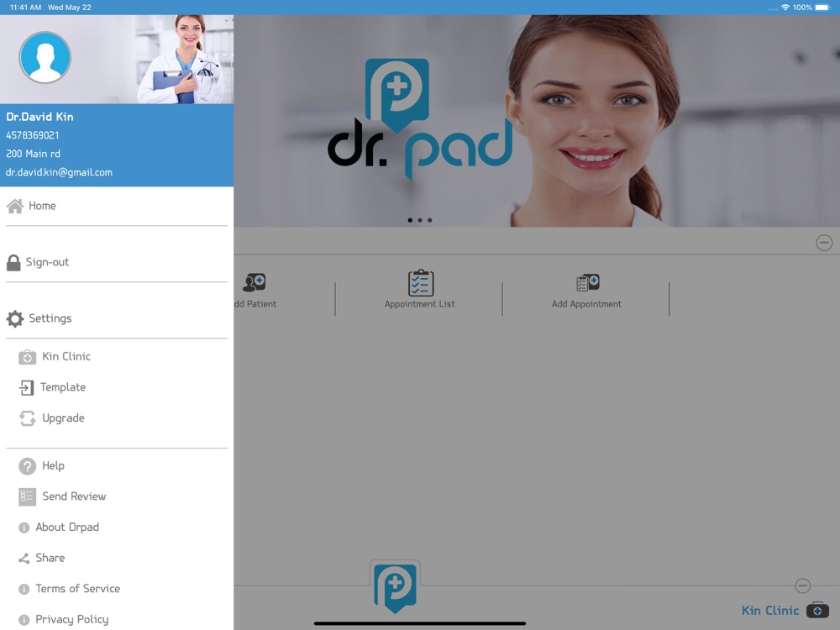Click the Share icon

[x=24, y=559]
